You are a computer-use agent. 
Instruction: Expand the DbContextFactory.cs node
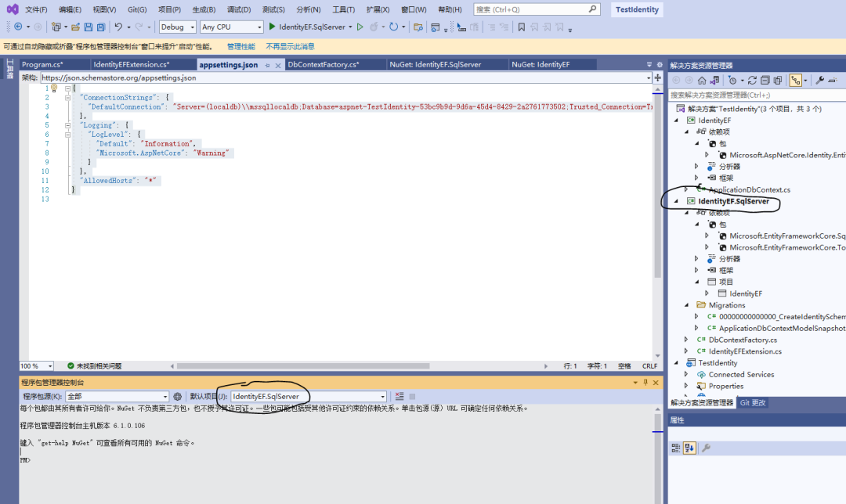687,340
